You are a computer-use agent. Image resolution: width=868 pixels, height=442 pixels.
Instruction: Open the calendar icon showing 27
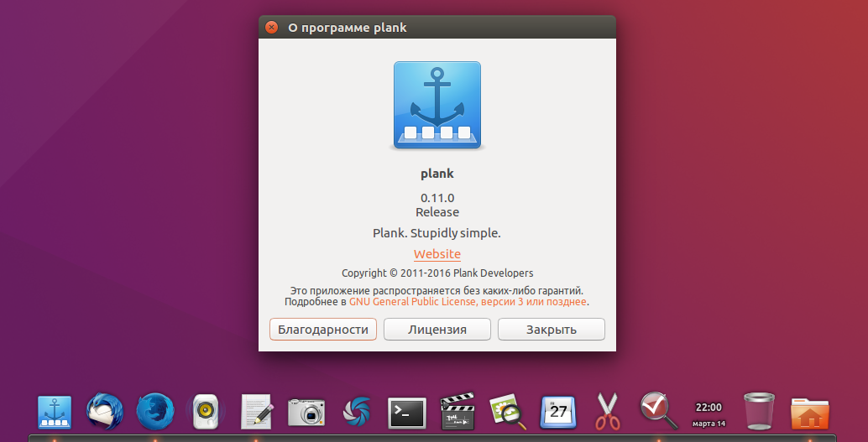point(558,412)
